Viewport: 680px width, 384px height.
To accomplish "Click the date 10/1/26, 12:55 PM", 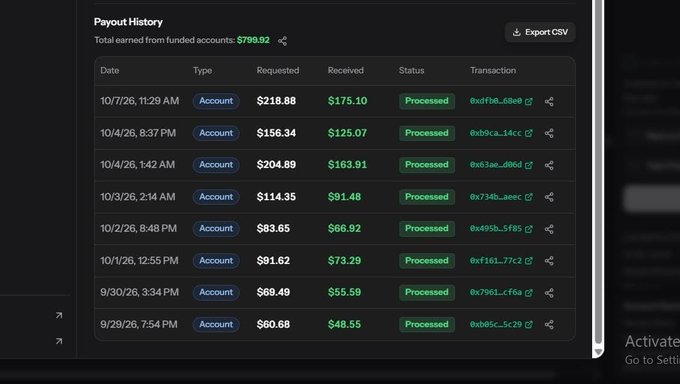I will pyautogui.click(x=139, y=260).
